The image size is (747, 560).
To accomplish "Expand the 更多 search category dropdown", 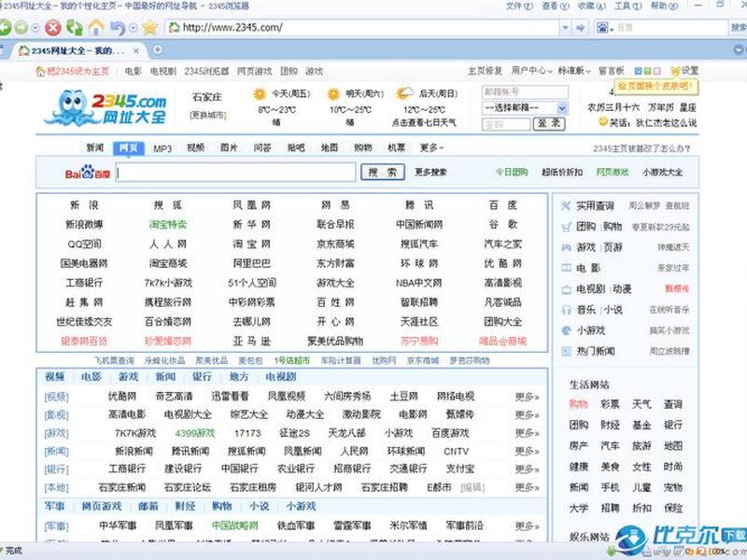I will pyautogui.click(x=431, y=148).
